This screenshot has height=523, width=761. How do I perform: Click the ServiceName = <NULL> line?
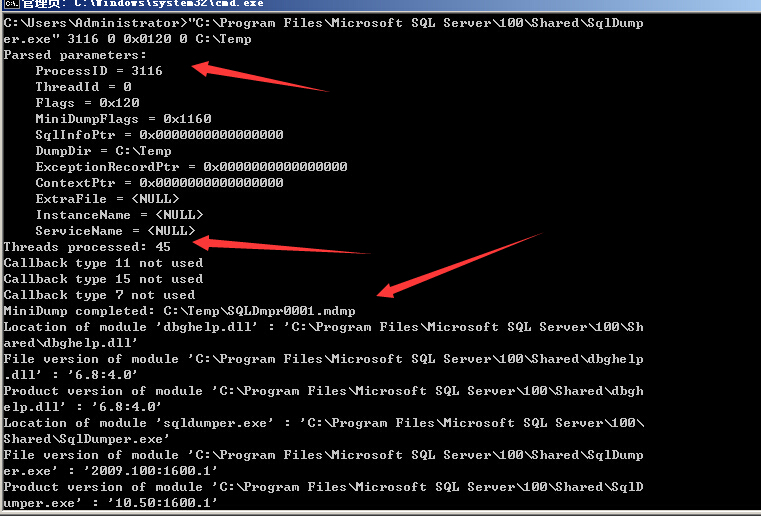click(x=115, y=231)
